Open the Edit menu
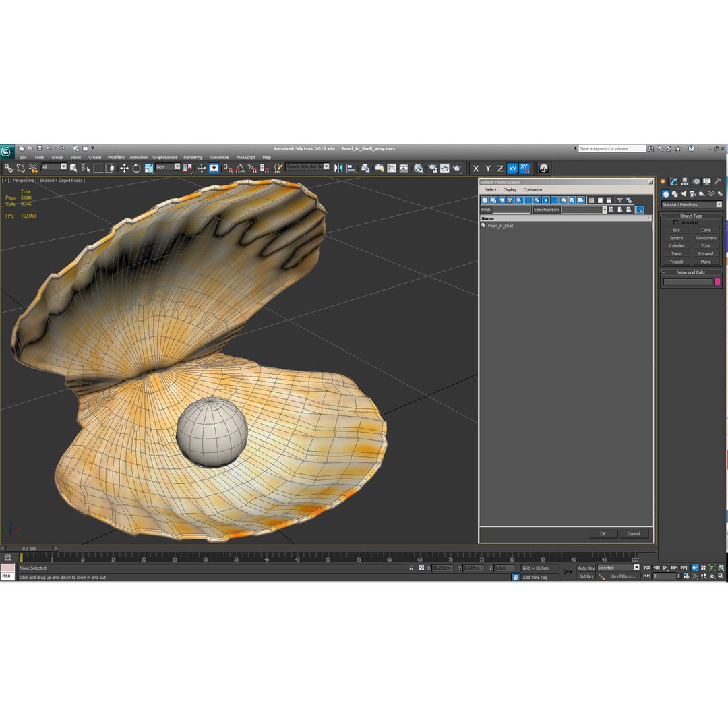The width and height of the screenshot is (728, 728). click(23, 157)
